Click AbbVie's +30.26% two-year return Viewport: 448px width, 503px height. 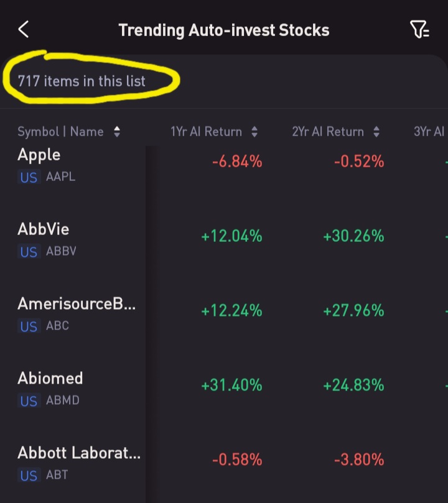tap(353, 236)
